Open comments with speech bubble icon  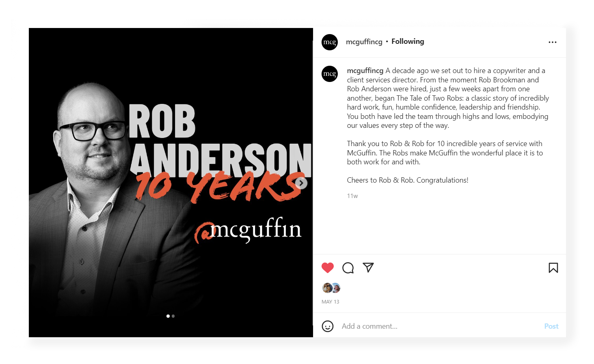[x=348, y=268]
